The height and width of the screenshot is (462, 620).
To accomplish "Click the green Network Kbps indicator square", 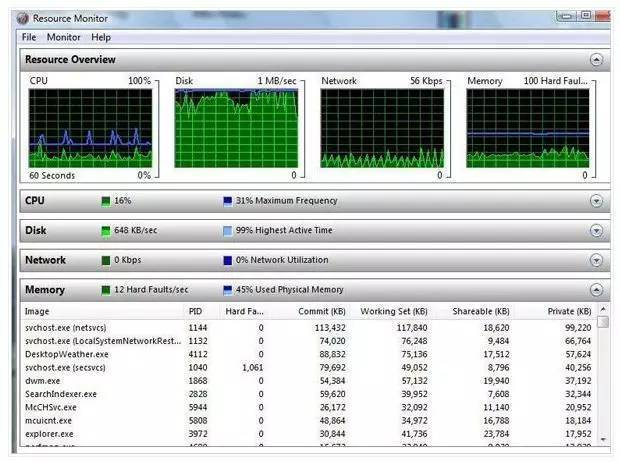I will click(106, 260).
